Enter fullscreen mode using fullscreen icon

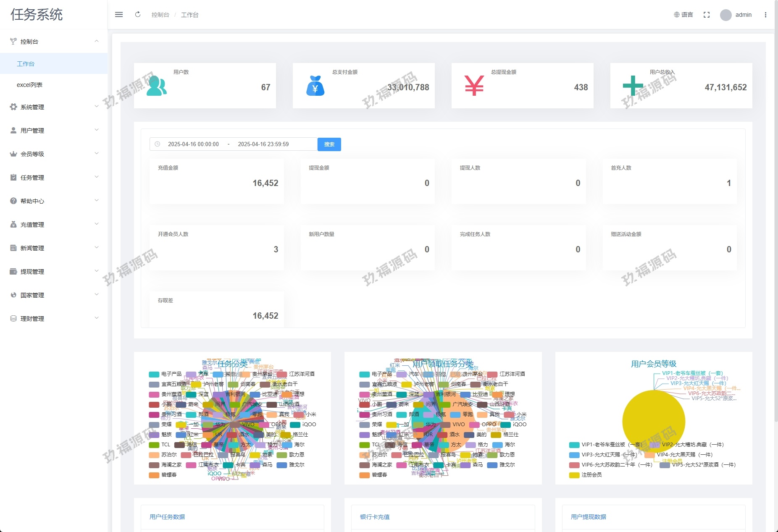(707, 15)
